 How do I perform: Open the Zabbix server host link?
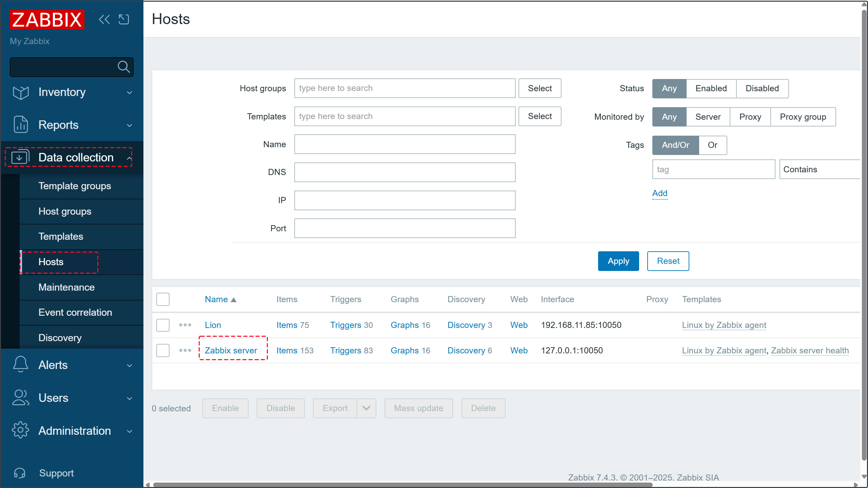pyautogui.click(x=231, y=350)
